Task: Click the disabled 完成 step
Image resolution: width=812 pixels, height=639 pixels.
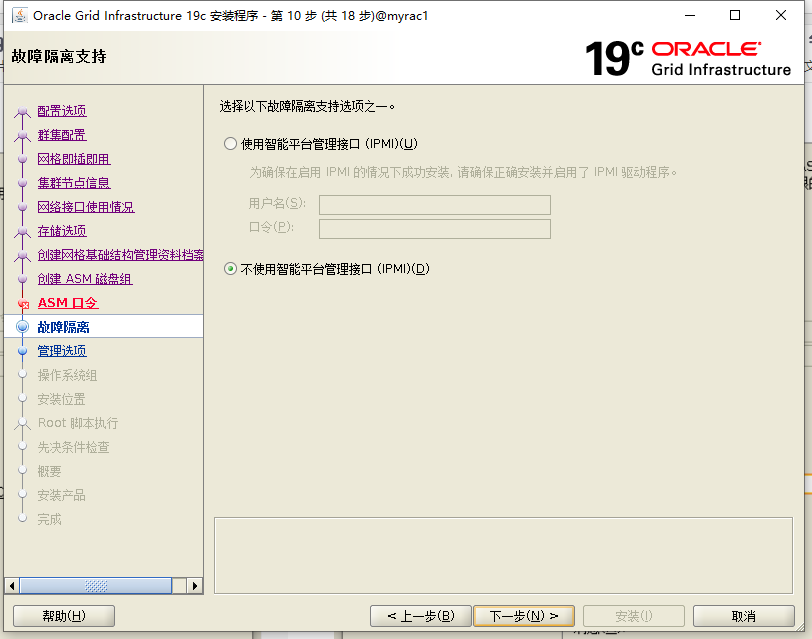Action: 49,519
